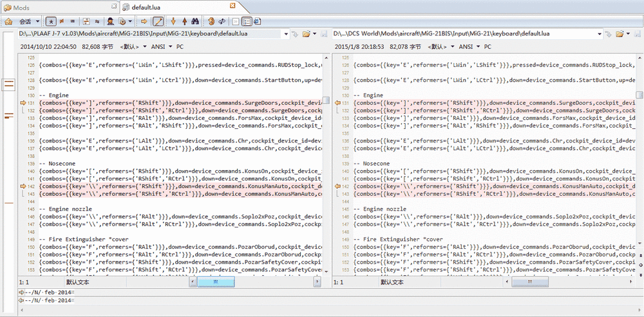Click left file date 2014/10/10 22:04:50
This screenshot has width=644, height=317.
[x=48, y=47]
